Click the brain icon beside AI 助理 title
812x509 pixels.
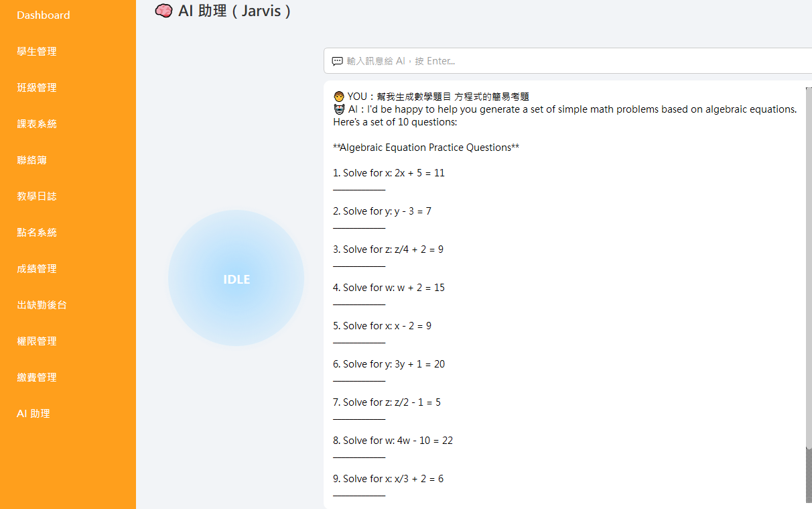click(x=164, y=11)
